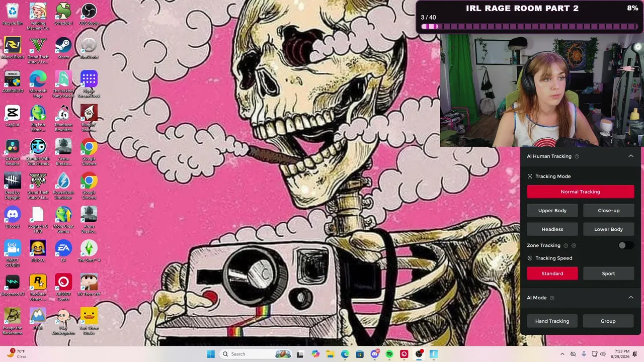Open the taskbar weather widget

16,354
